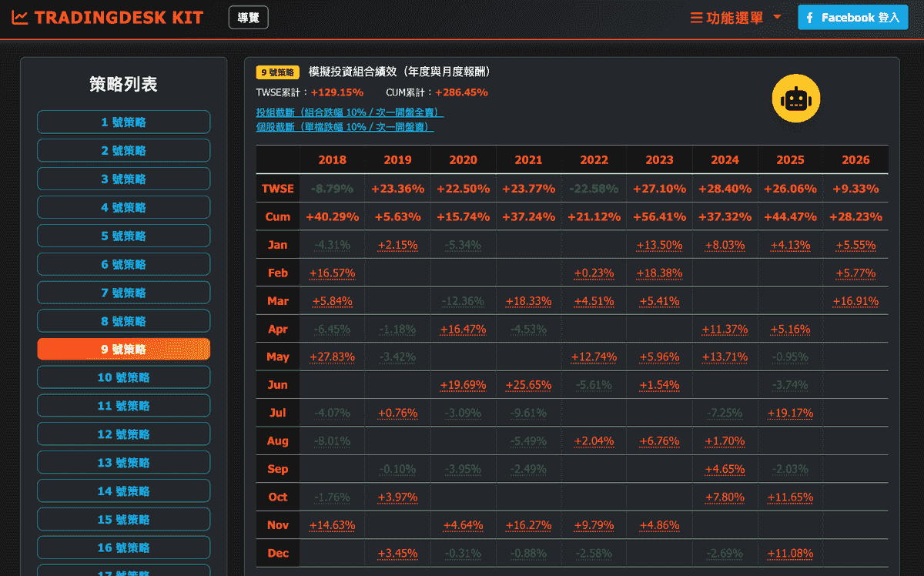Open the 投組截斷 (組合跌幅 10%) link
924x576 pixels.
coord(350,112)
